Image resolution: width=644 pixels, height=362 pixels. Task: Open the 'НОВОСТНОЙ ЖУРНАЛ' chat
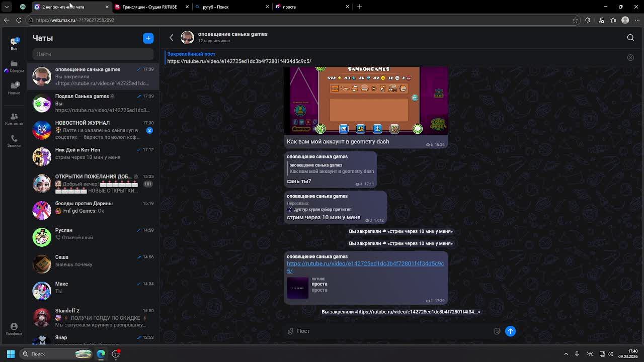pyautogui.click(x=93, y=130)
